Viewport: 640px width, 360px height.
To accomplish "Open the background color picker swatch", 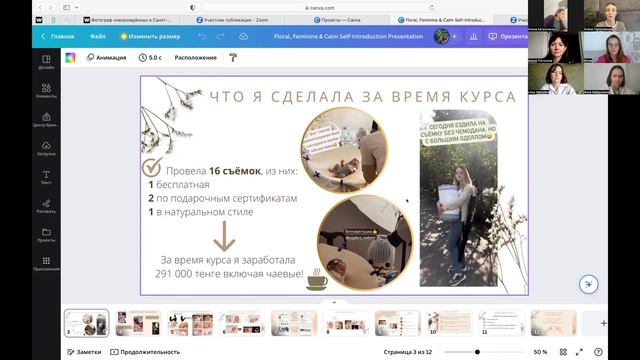I will 70,58.
